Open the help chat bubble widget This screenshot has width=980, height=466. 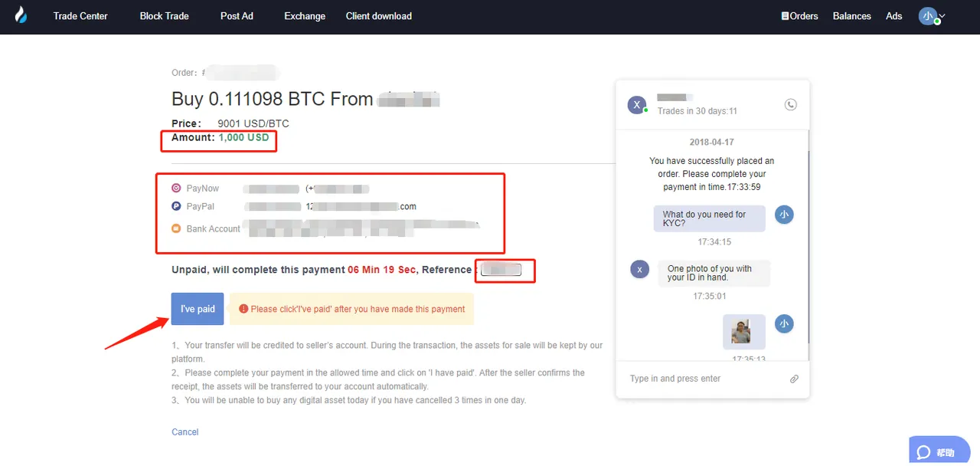939,451
